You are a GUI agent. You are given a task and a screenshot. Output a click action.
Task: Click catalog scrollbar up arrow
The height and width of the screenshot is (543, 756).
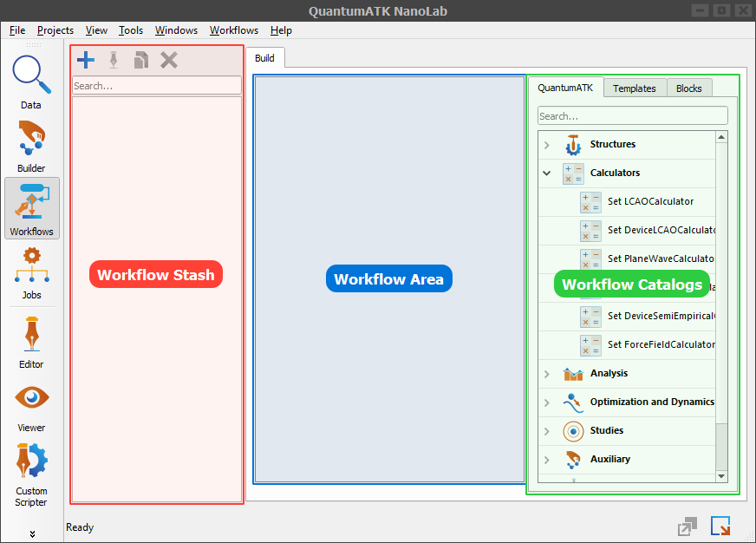point(721,137)
